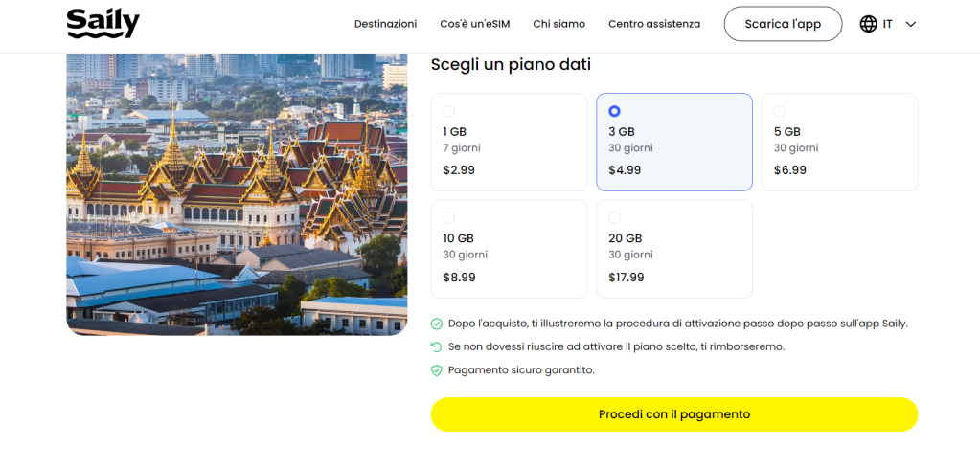Click the globe language icon
The image size is (980, 469).
point(868,24)
